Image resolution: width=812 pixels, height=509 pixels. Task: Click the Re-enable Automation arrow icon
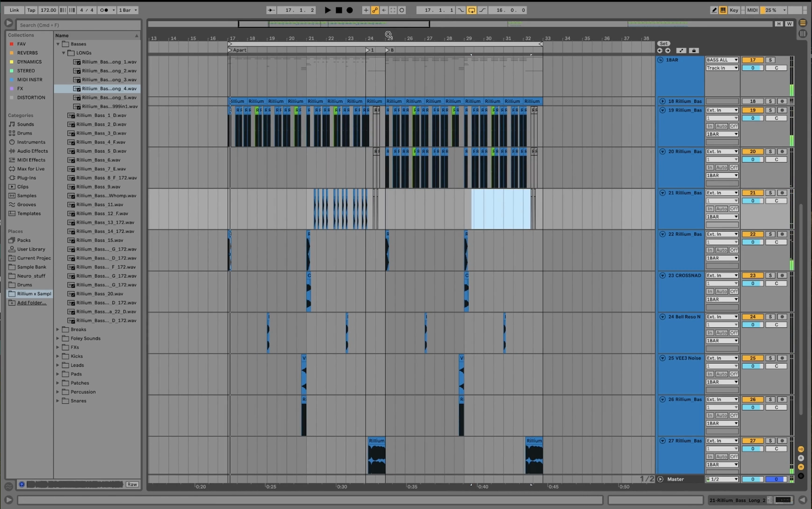point(384,10)
